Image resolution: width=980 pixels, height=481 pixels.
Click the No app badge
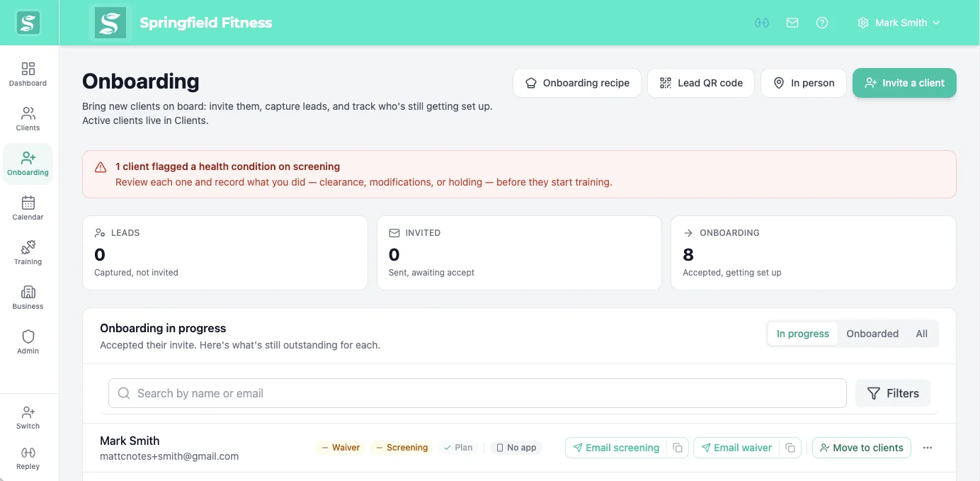516,448
